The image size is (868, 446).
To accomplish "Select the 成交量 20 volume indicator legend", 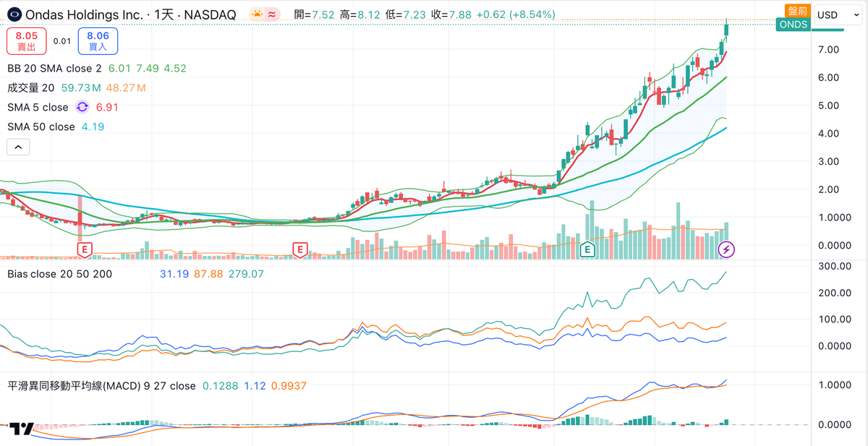I will pos(31,88).
